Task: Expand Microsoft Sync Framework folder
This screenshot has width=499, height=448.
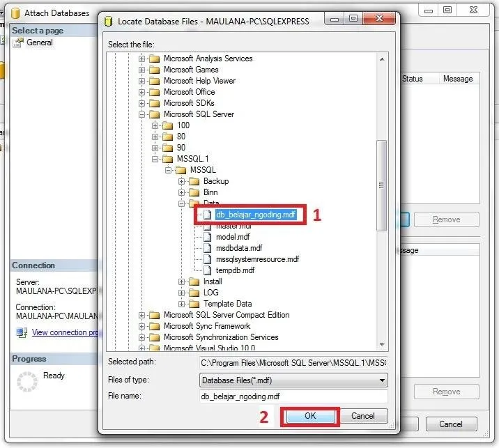Action: pos(142,327)
